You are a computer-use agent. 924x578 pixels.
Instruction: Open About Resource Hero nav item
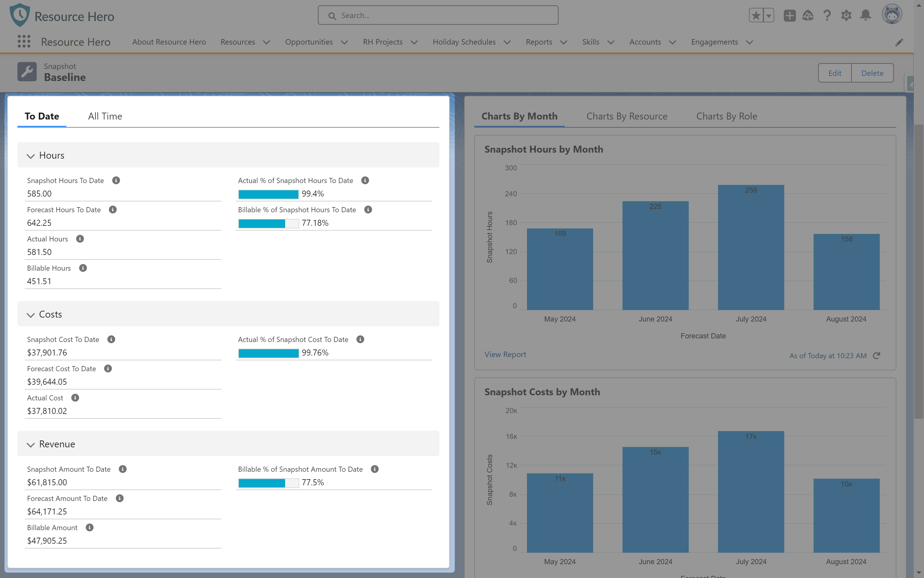click(169, 42)
